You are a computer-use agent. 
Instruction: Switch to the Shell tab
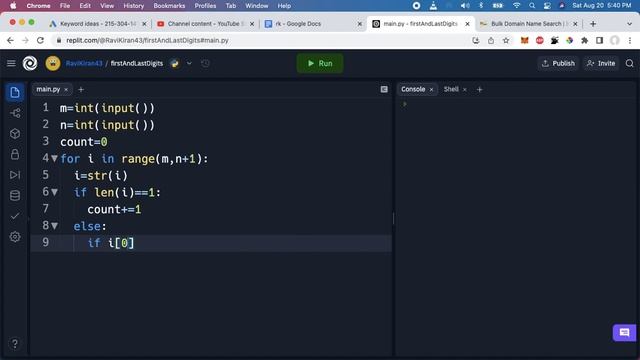click(x=451, y=89)
